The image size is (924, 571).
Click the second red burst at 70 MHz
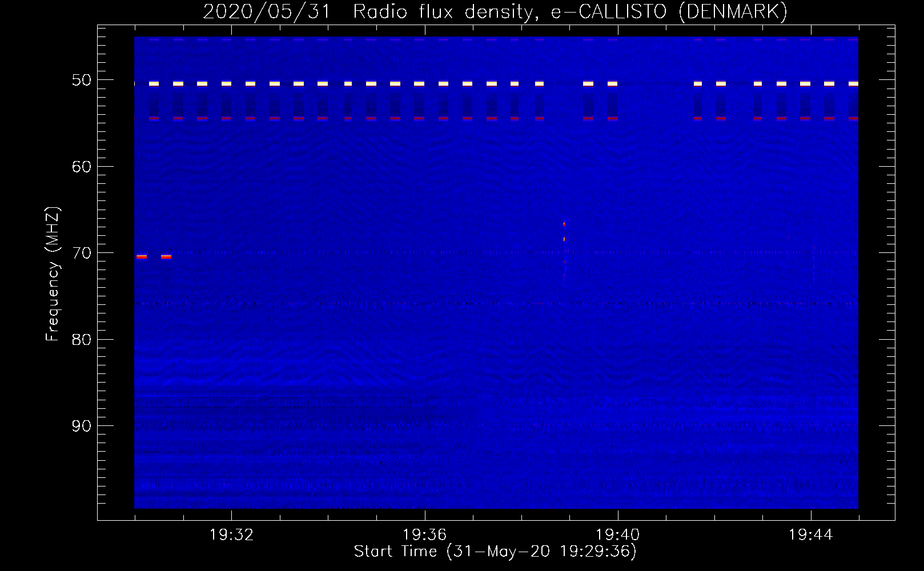[166, 257]
